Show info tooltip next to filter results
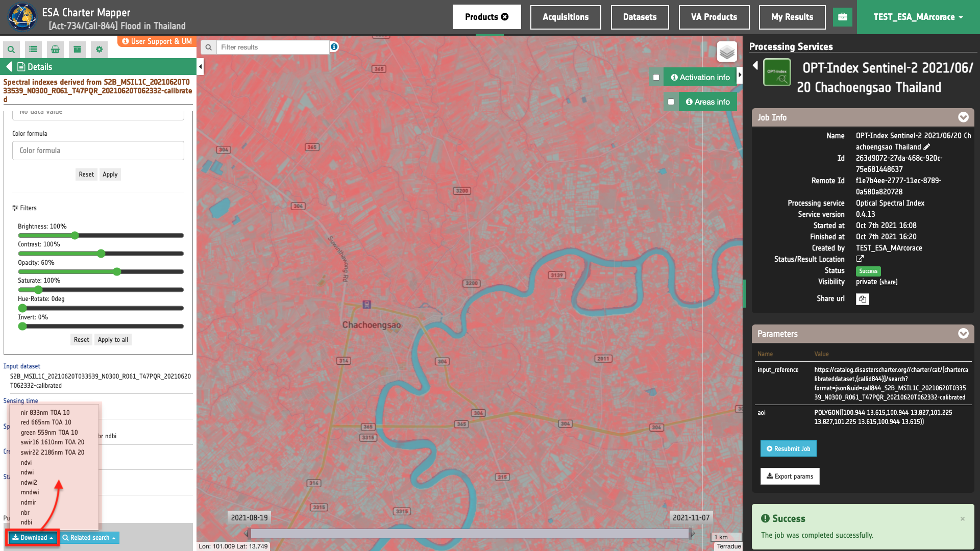Viewport: 980px width, 551px height. pos(334,47)
